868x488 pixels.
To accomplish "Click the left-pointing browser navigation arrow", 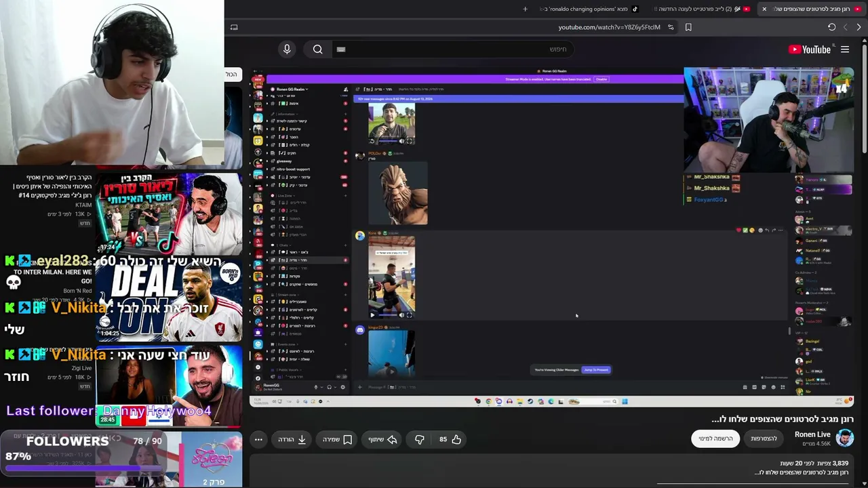I will click(x=845, y=27).
